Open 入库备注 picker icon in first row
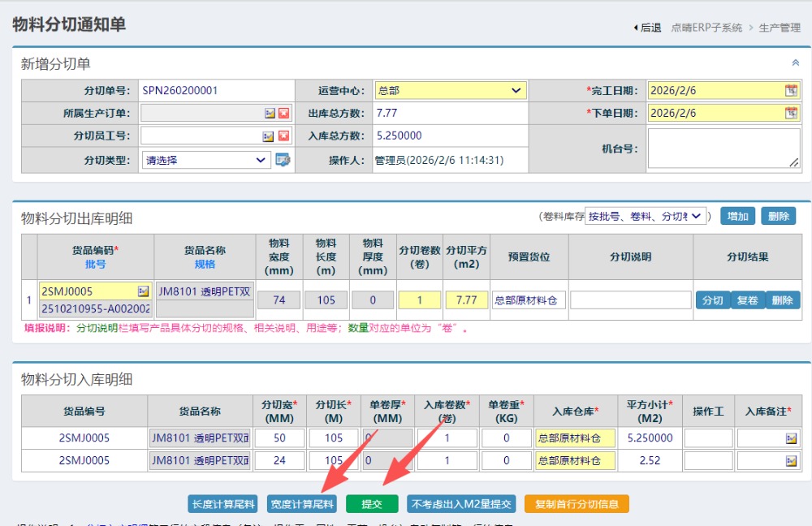The width and height of the screenshot is (812, 526). 790,438
